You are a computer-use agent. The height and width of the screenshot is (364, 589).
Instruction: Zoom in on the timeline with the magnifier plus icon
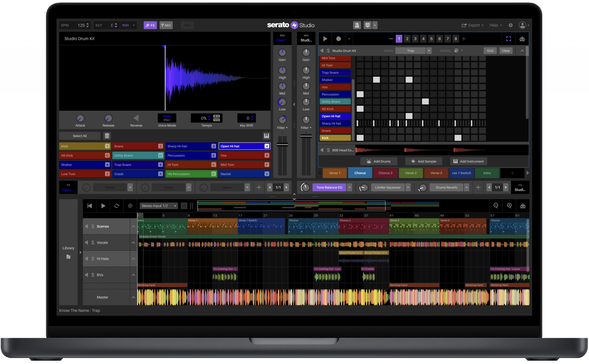(x=509, y=206)
